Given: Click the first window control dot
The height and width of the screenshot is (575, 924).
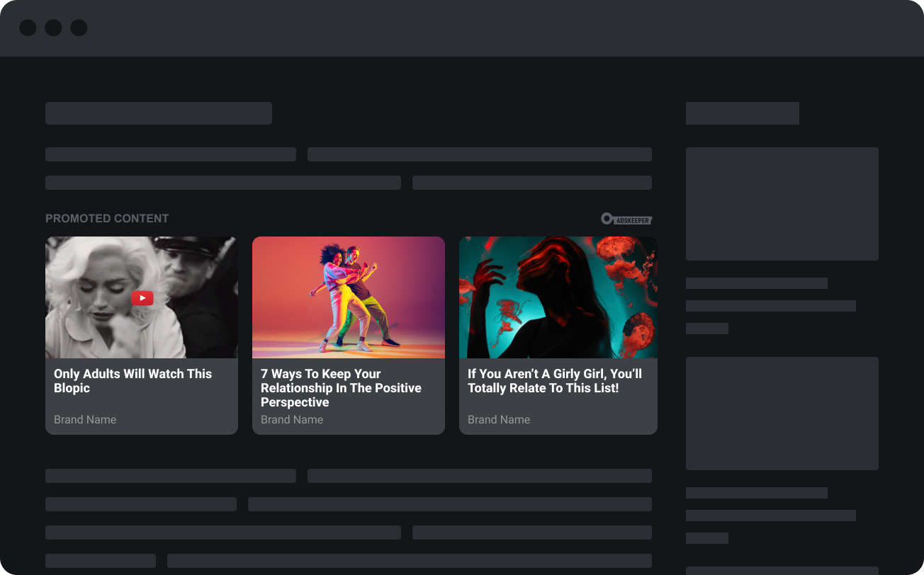Looking at the screenshot, I should (x=28, y=28).
